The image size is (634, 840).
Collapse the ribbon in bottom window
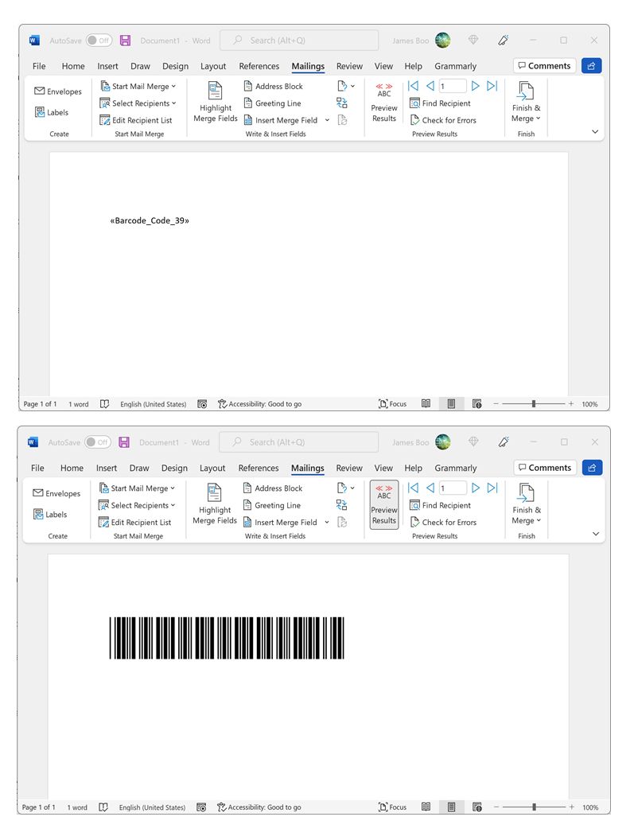595,534
